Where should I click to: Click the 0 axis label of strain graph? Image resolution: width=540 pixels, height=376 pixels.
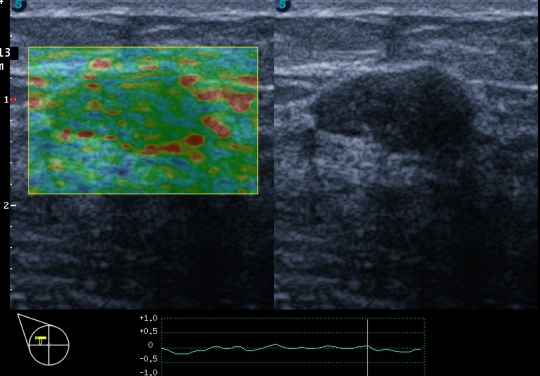click(150, 345)
